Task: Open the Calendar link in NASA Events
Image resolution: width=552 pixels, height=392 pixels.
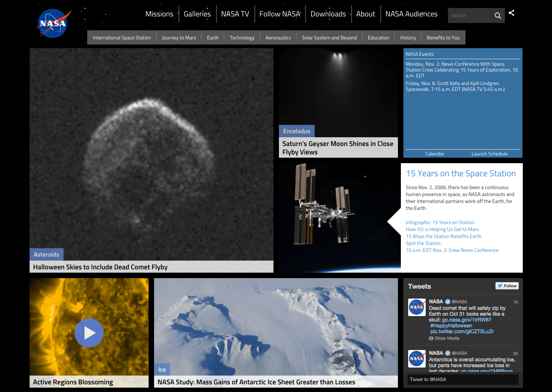Action: pyautogui.click(x=435, y=154)
